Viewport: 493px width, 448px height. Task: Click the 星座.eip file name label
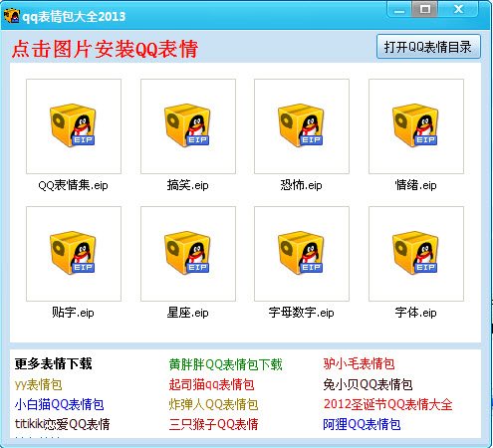pyautogui.click(x=188, y=313)
